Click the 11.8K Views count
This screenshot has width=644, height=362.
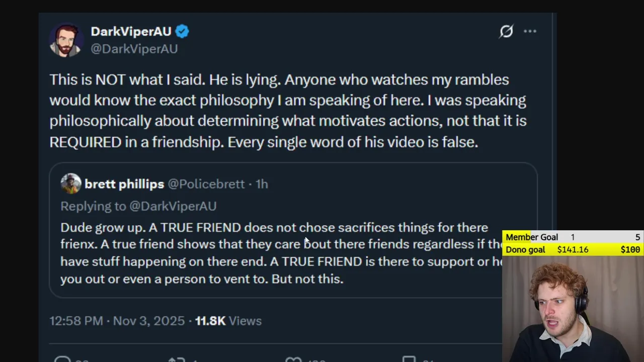click(228, 321)
